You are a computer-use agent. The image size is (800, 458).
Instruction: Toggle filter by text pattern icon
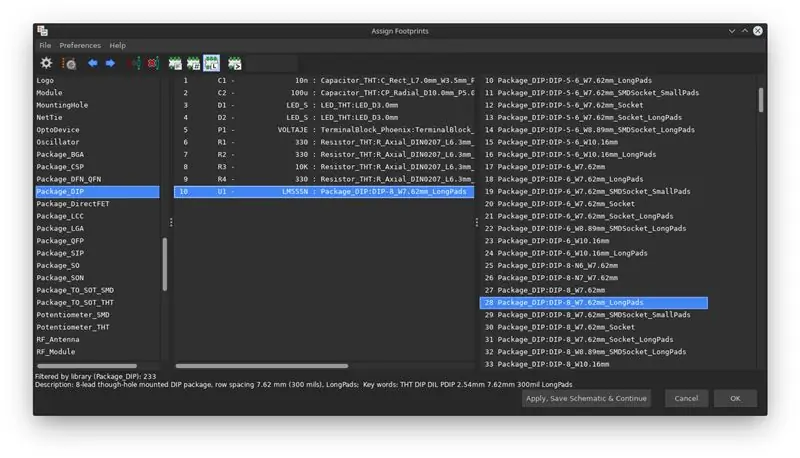(235, 63)
